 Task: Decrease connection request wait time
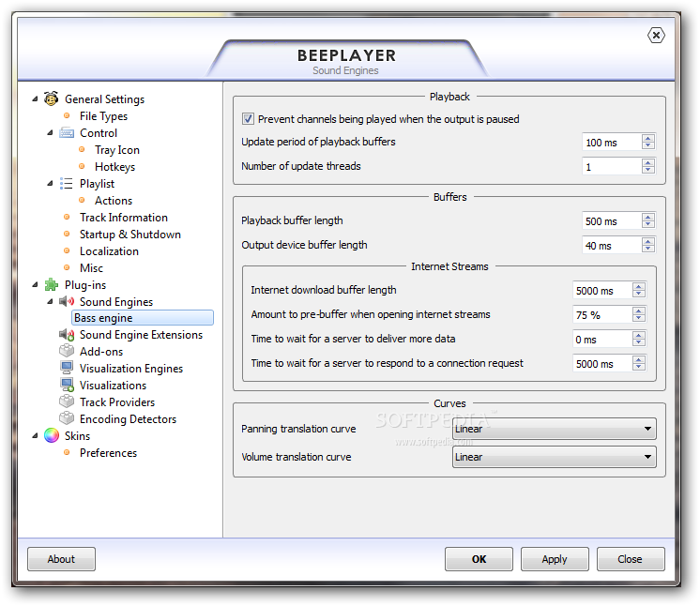click(639, 367)
